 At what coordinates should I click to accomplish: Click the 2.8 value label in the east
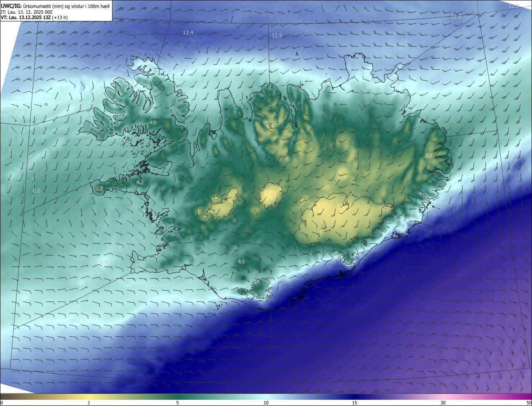coord(429,155)
